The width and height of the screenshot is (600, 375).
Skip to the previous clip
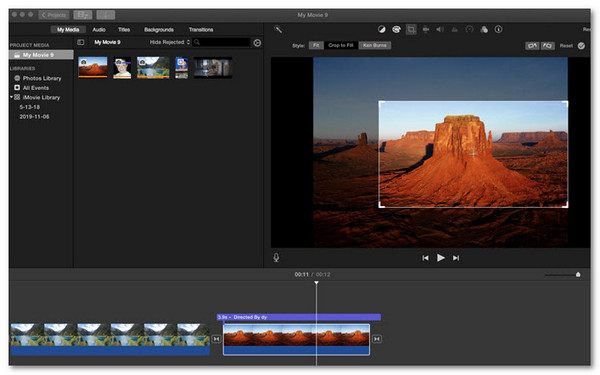point(425,258)
